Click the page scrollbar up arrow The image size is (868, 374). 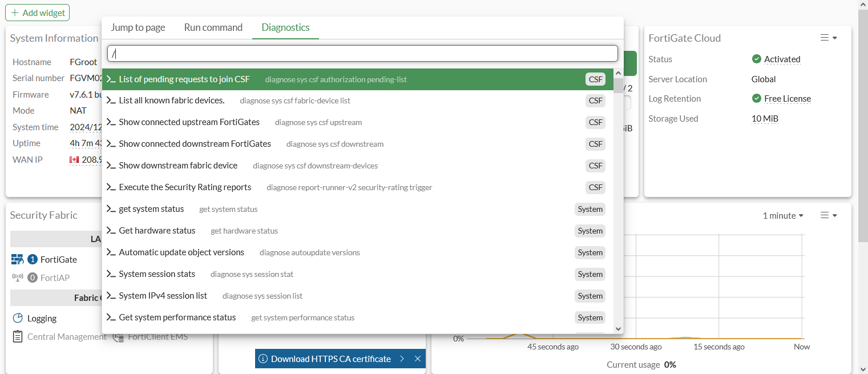coord(862,5)
